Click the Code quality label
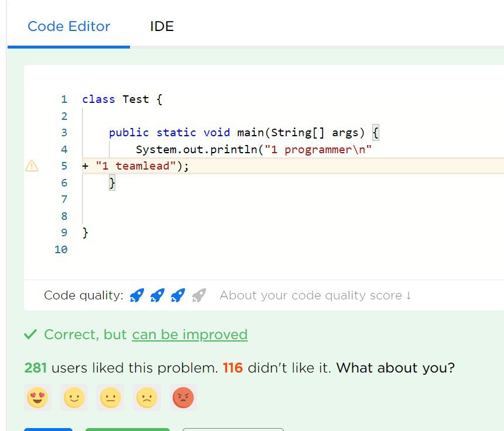504x431 pixels. point(84,295)
